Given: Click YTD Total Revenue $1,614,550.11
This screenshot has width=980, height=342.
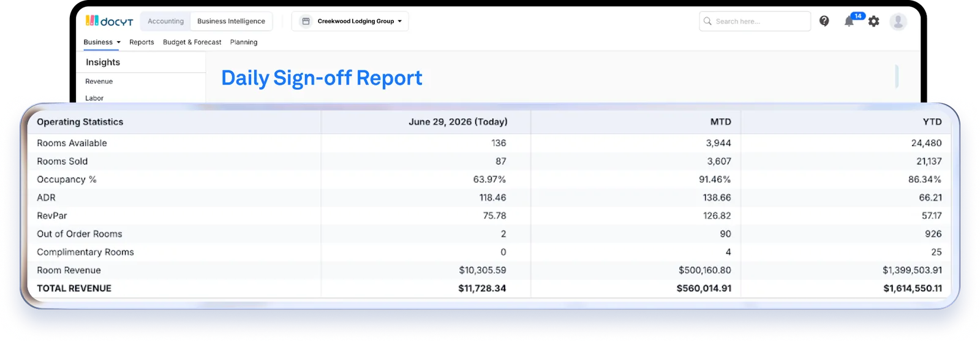Looking at the screenshot, I should (x=913, y=288).
